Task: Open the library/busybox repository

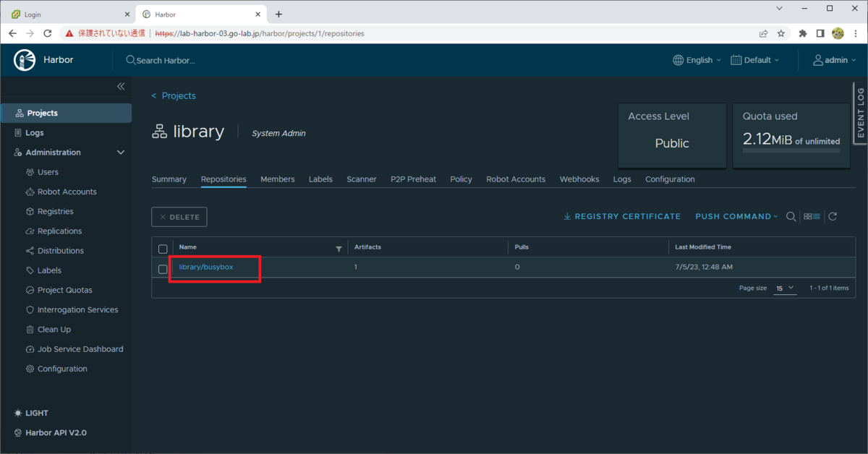Action: pos(206,267)
